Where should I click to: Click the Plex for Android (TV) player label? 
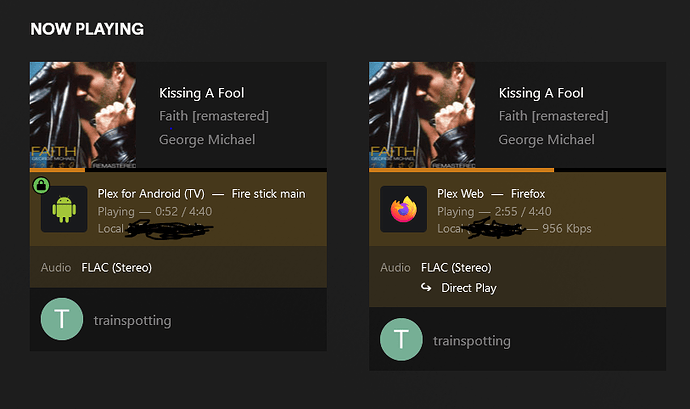coord(151,193)
